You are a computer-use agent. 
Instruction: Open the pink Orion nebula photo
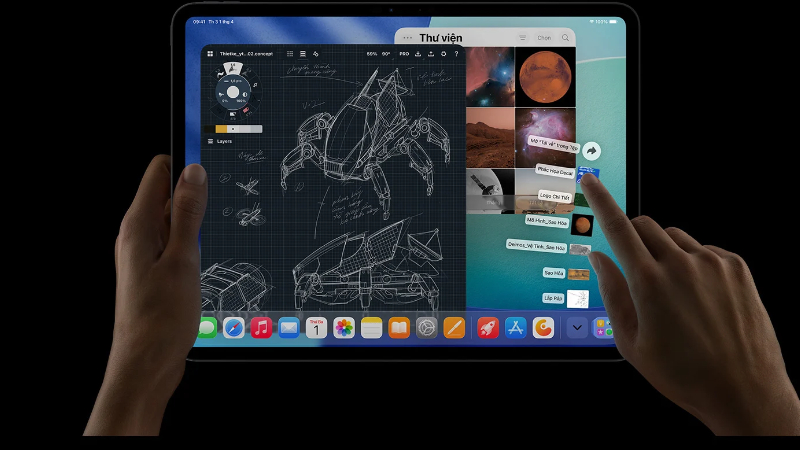coord(545,138)
